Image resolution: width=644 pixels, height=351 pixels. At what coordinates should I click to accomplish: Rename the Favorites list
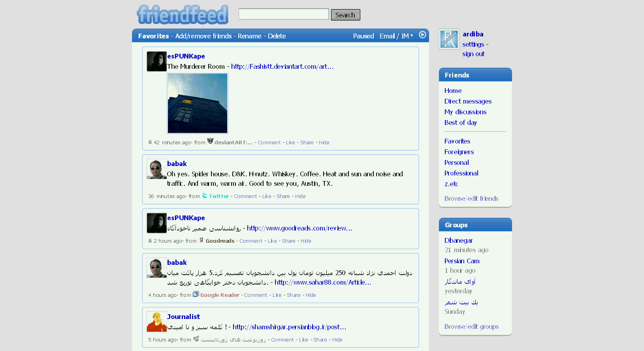coord(249,36)
